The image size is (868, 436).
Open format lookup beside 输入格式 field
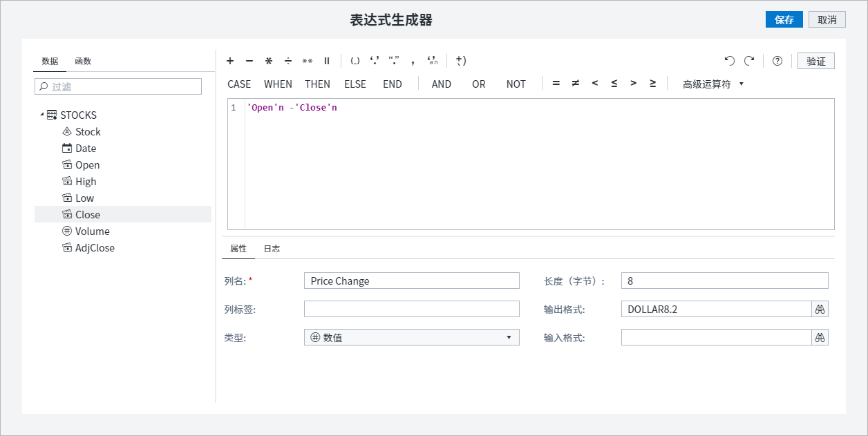pyautogui.click(x=820, y=337)
